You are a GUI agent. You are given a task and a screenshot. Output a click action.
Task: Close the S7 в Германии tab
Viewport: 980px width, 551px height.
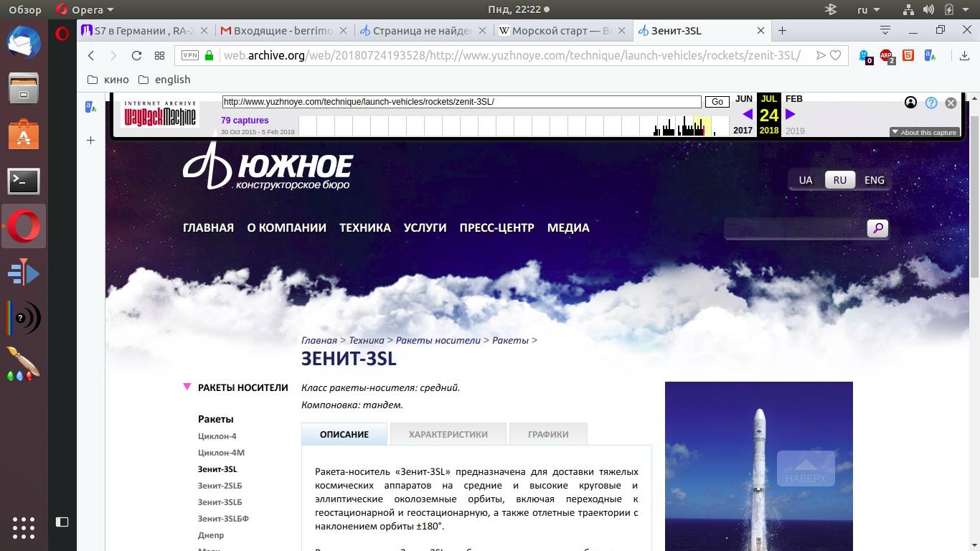pos(204,31)
